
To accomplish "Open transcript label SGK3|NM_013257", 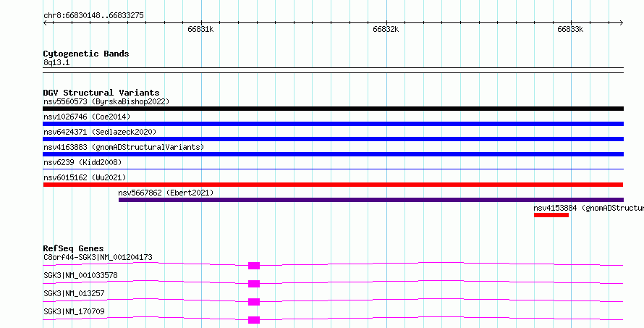I will coord(74,293).
